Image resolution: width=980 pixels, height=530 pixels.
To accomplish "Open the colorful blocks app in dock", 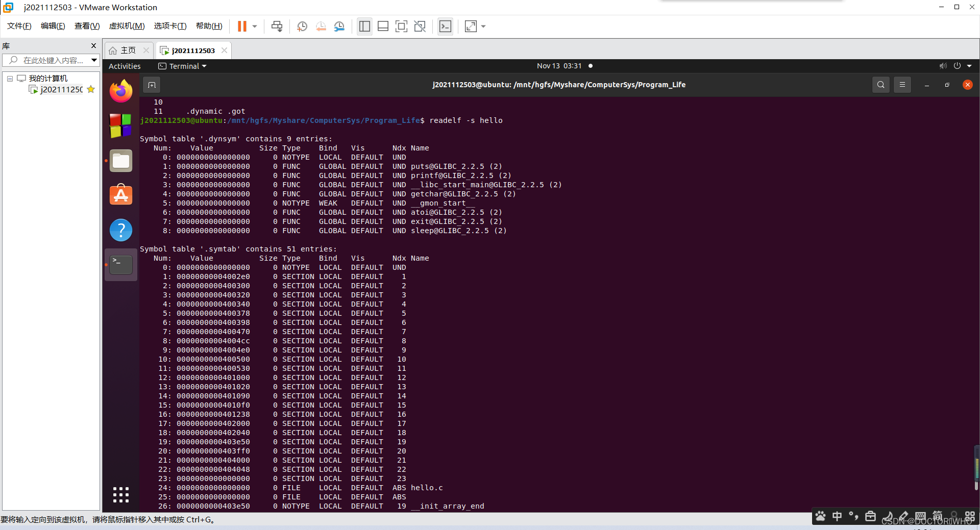I will [121, 125].
